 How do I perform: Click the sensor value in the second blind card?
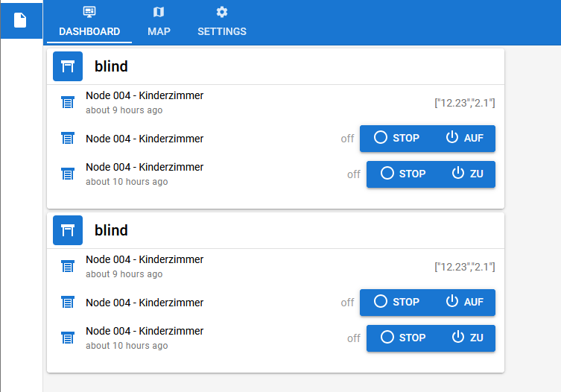coord(465,267)
